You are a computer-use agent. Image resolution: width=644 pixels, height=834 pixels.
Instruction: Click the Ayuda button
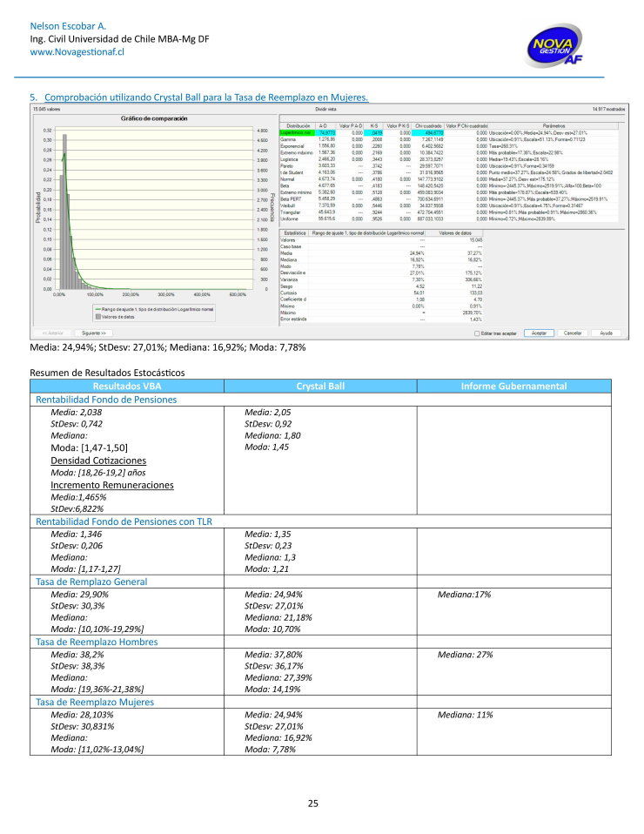(x=606, y=333)
